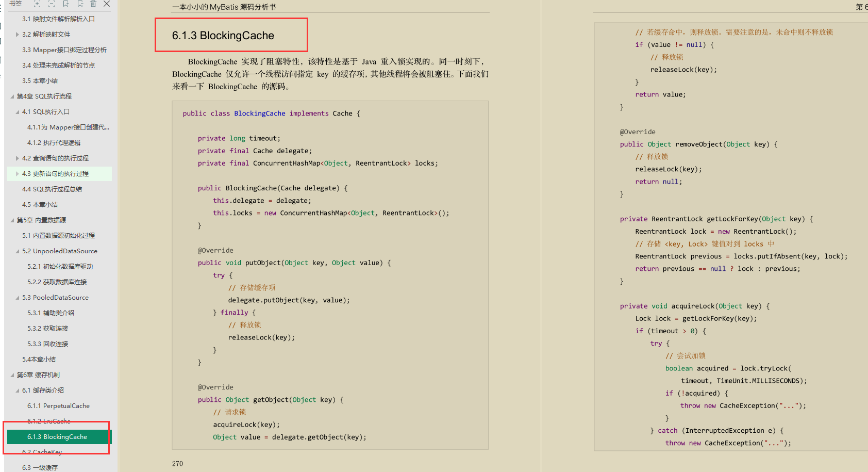Collapse the 5.2 UnpooledDataSource node
Screen dimensions: 868x472
click(x=18, y=251)
